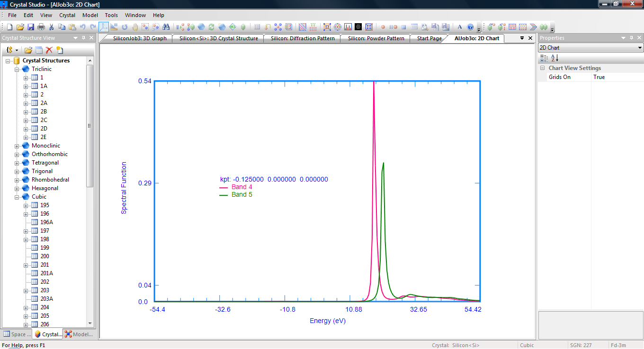This screenshot has height=349, width=644.
Task: Click the red X delete icon
Action: (49, 50)
